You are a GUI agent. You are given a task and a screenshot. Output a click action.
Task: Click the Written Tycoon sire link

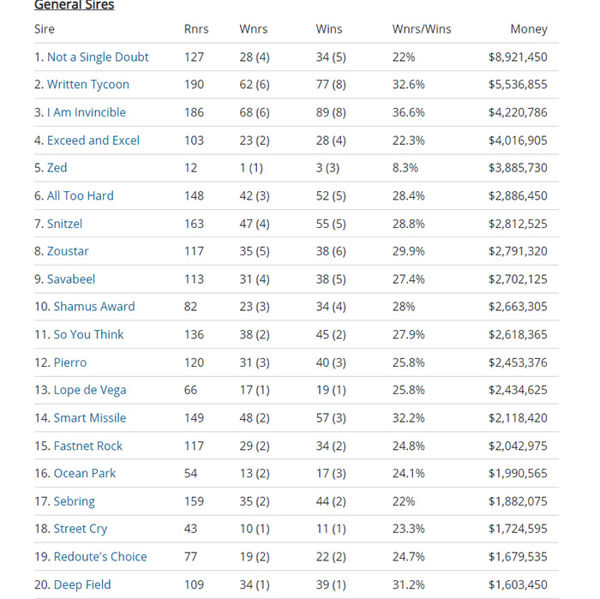[x=88, y=85]
